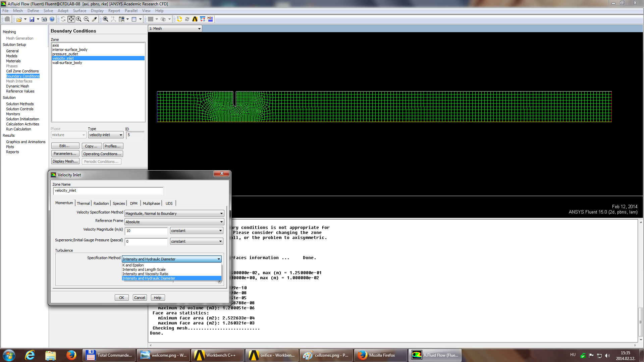Click the MOE toolbar icon

coord(210,19)
